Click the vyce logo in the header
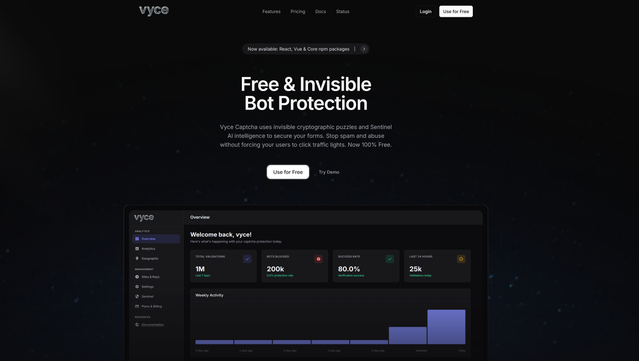The height and width of the screenshot is (361, 639). [x=154, y=10]
